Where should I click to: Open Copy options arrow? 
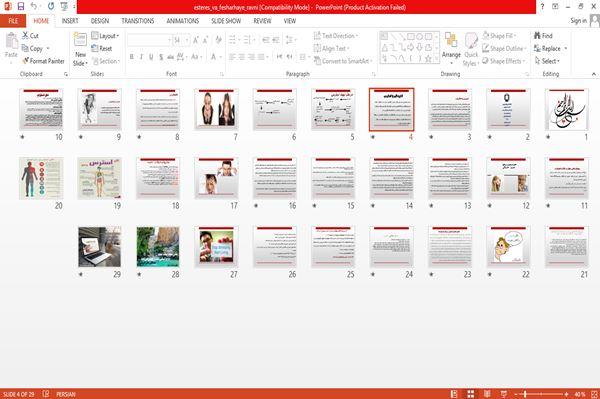tap(48, 49)
